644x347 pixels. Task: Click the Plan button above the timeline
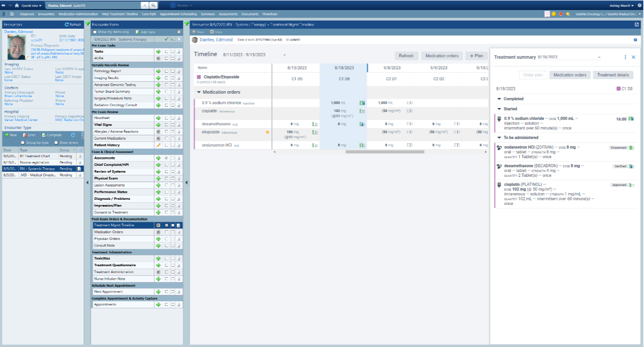click(x=476, y=56)
